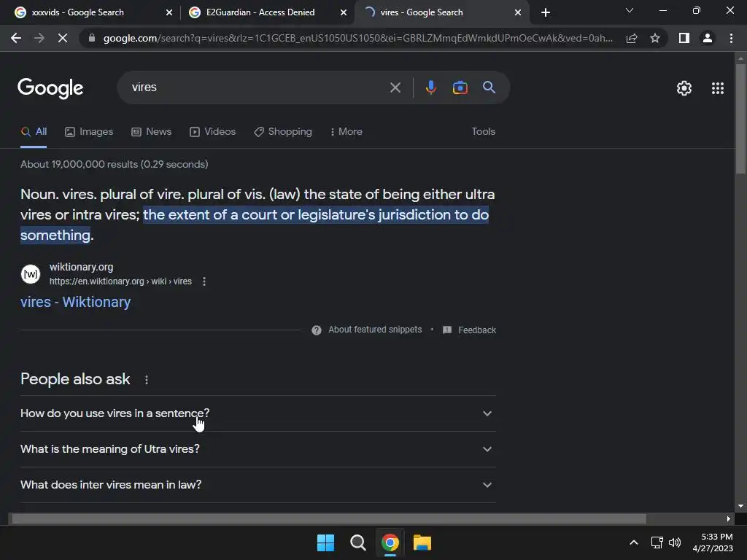The height and width of the screenshot is (560, 747).
Task: Click the network and volume tray icons
Action: (666, 542)
